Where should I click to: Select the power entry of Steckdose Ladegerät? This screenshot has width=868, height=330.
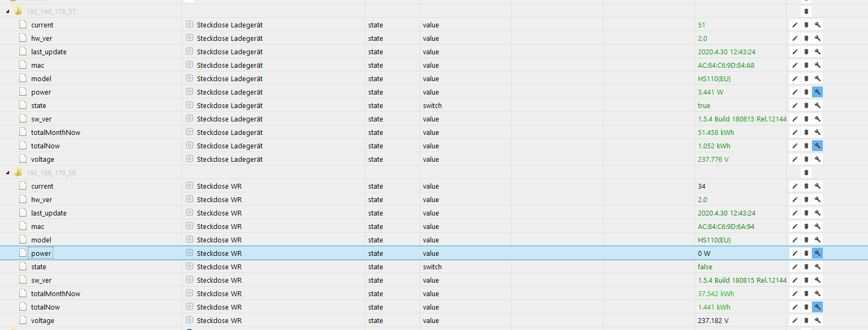coord(41,92)
